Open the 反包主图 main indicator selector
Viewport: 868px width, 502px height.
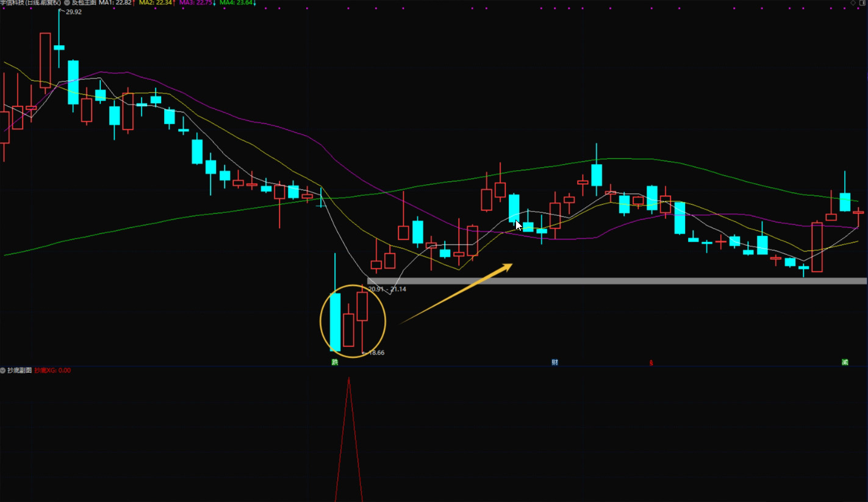coord(84,3)
